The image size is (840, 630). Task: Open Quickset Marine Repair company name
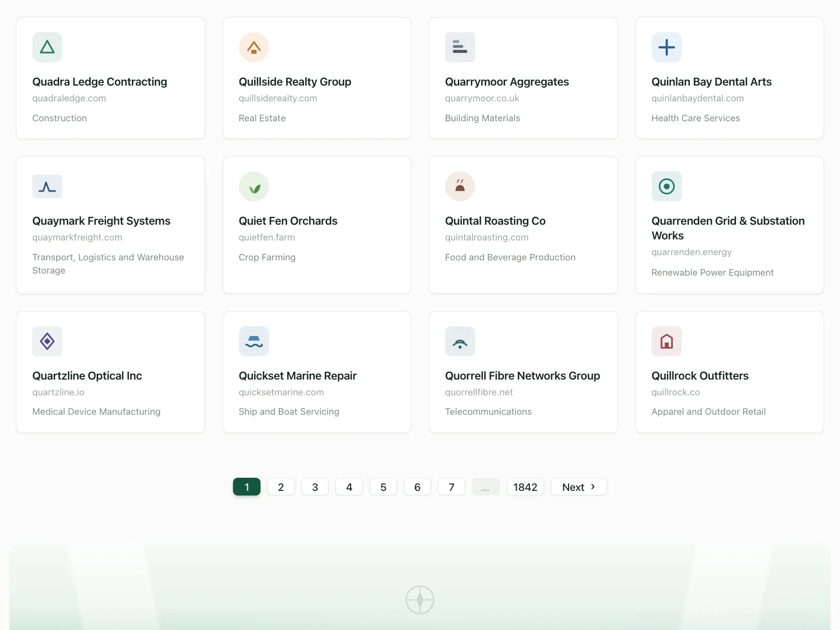(298, 376)
